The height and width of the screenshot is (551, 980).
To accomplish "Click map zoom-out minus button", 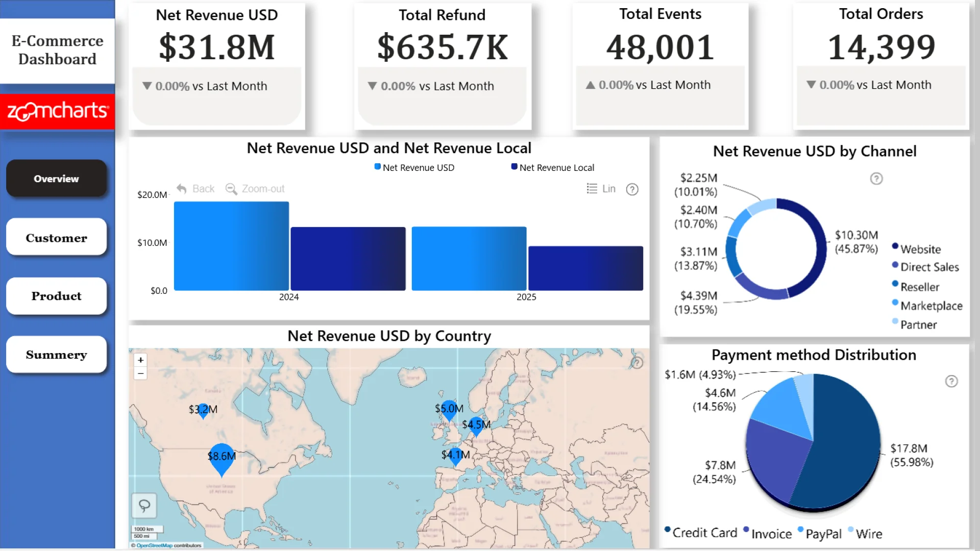I will [141, 373].
